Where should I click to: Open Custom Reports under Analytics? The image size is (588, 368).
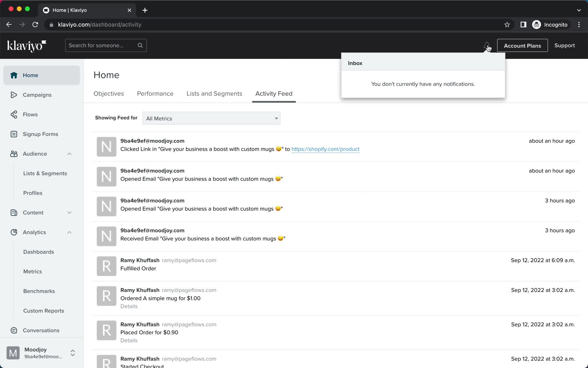point(44,311)
